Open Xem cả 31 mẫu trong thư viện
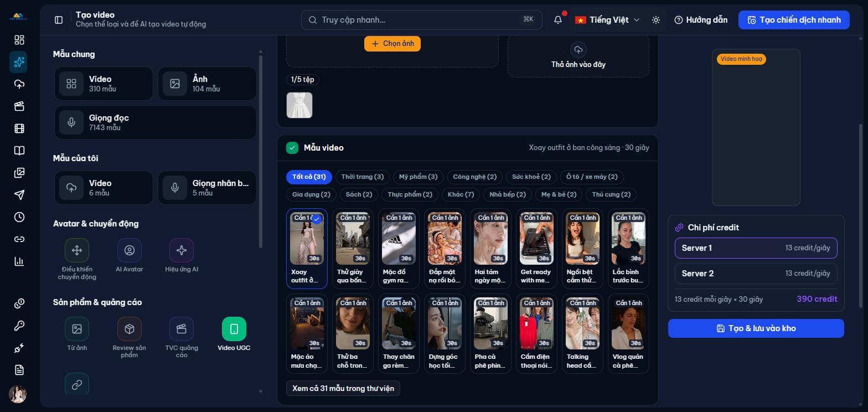The height and width of the screenshot is (412, 868). point(343,388)
